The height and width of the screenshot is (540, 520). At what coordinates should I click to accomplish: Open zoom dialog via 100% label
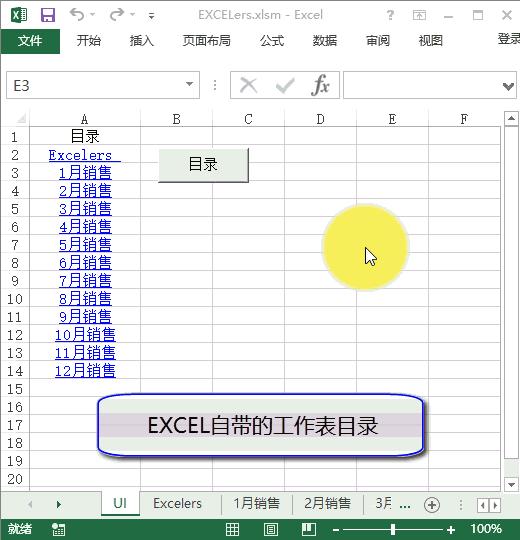pyautogui.click(x=486, y=529)
